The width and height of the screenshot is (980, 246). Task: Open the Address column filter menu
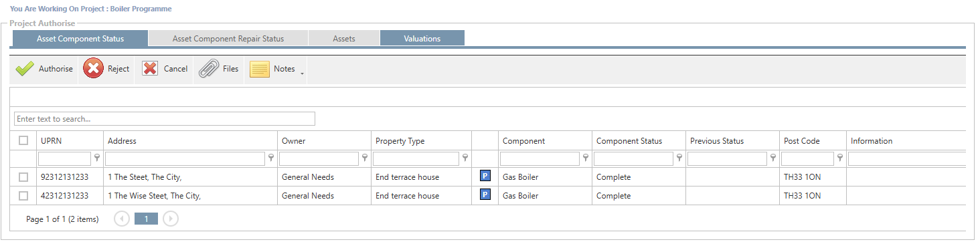tap(271, 158)
